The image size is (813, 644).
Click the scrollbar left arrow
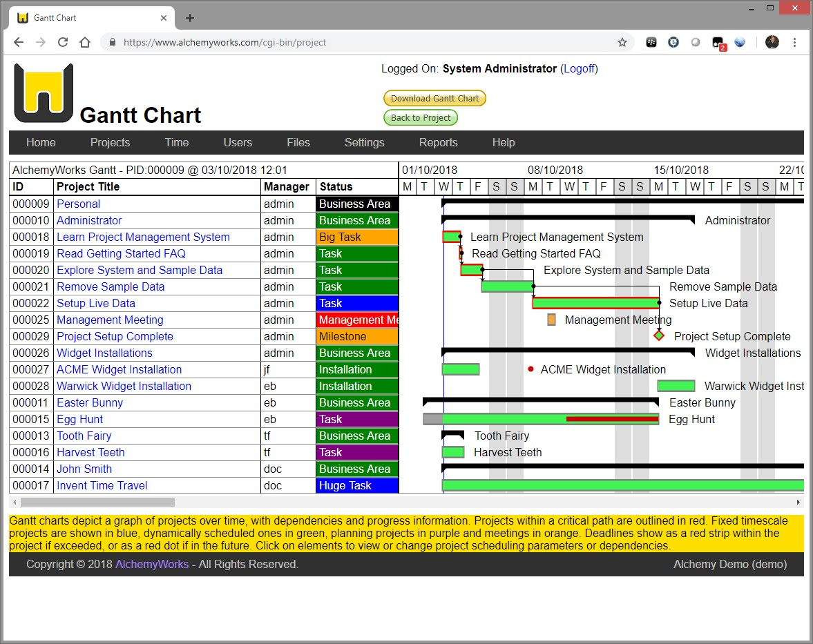click(x=15, y=502)
